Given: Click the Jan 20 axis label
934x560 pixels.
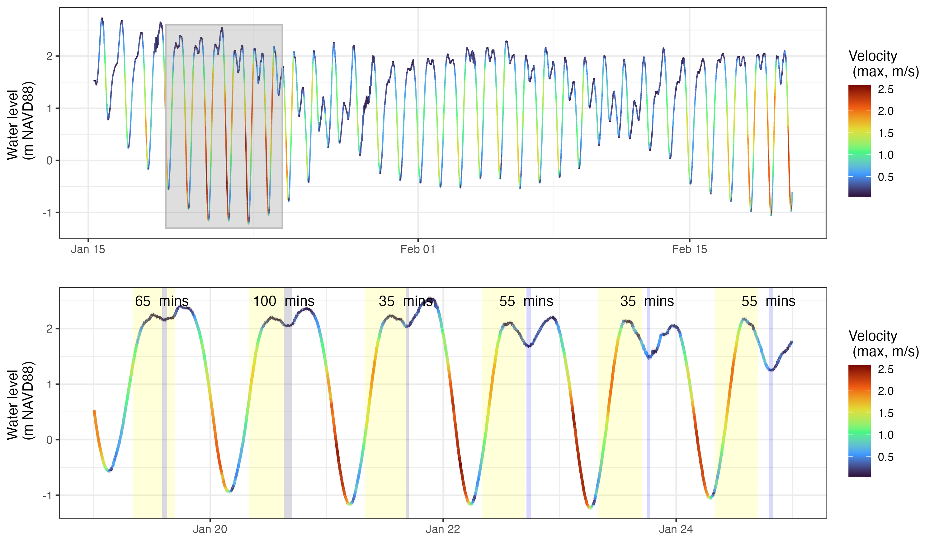Looking at the screenshot, I should [210, 530].
